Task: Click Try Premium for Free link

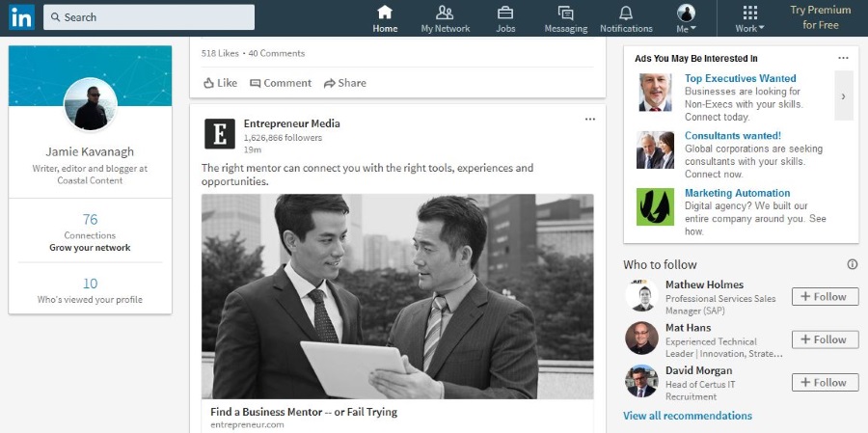Action: point(821,17)
